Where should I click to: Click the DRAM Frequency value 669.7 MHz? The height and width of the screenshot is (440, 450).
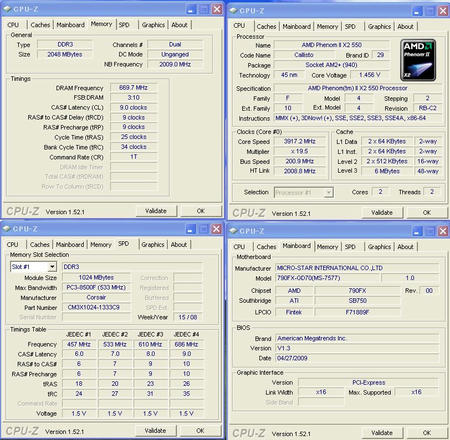click(x=133, y=88)
